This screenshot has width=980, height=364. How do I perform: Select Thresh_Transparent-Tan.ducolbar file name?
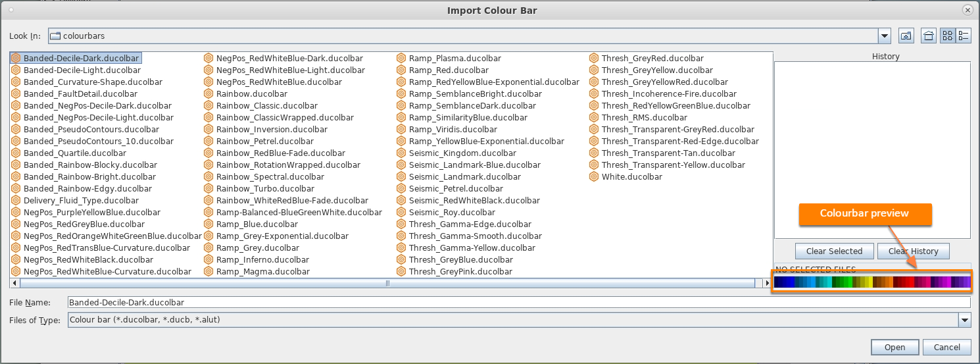click(x=668, y=153)
